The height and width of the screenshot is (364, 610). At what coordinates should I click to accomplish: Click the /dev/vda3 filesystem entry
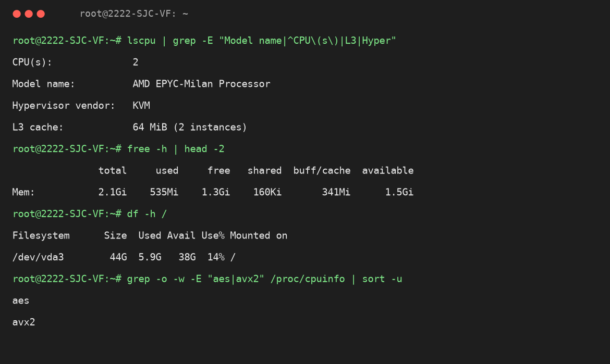point(38,257)
